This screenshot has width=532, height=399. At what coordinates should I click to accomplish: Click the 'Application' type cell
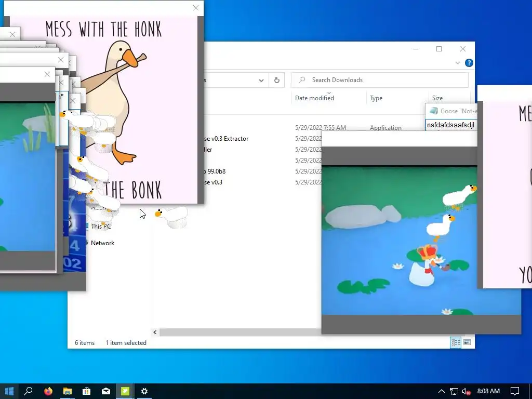[x=385, y=128]
